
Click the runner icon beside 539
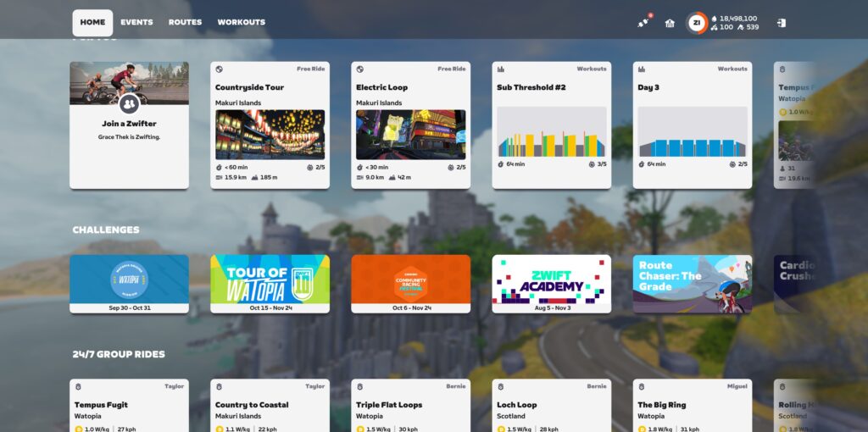tap(740, 27)
